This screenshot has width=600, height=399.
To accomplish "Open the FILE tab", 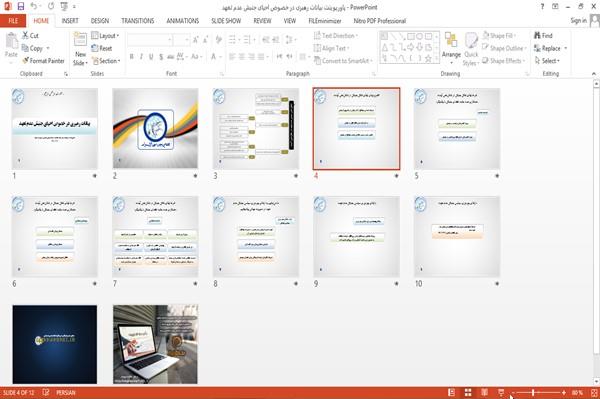I will click(x=13, y=21).
